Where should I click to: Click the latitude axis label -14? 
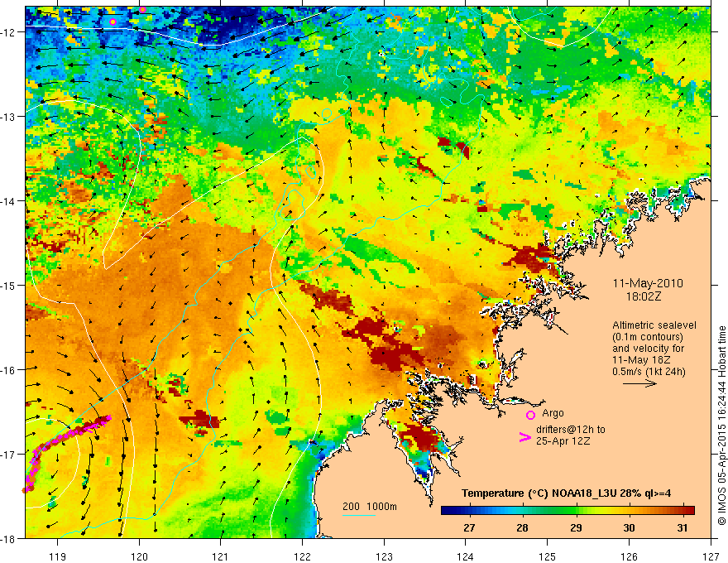[9, 201]
